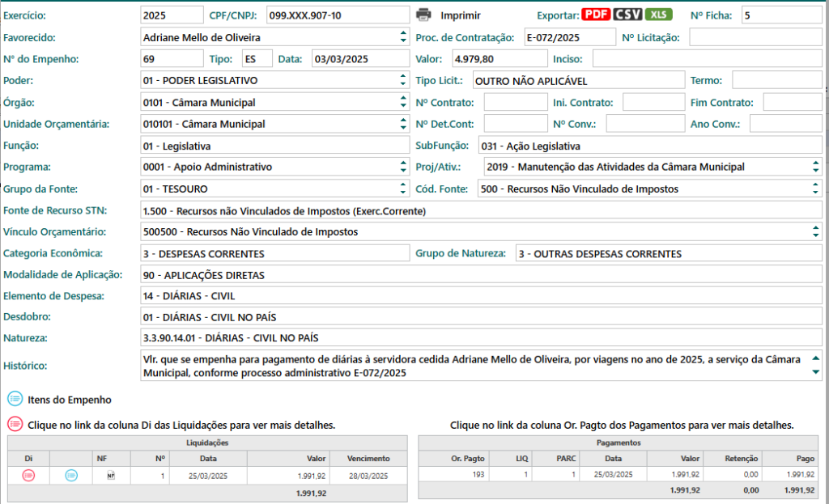Expand the Favorecido dropdown
The width and height of the screenshot is (829, 504).
[x=403, y=37]
